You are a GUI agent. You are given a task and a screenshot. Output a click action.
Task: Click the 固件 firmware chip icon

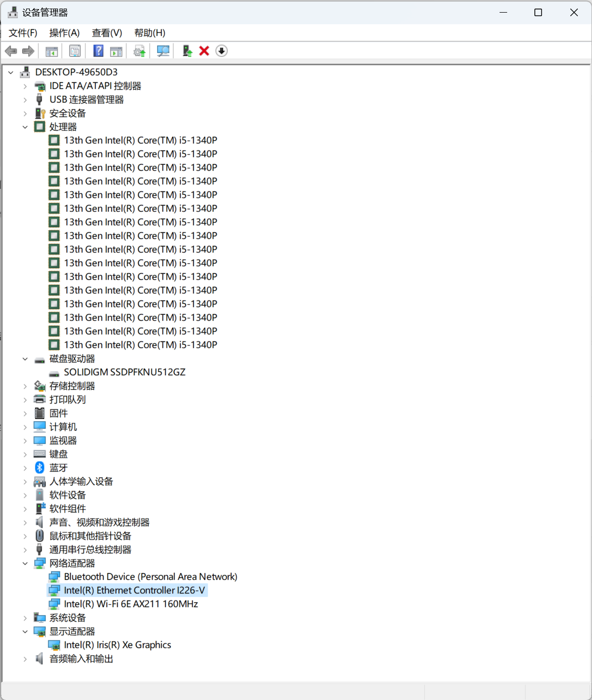[x=39, y=413]
